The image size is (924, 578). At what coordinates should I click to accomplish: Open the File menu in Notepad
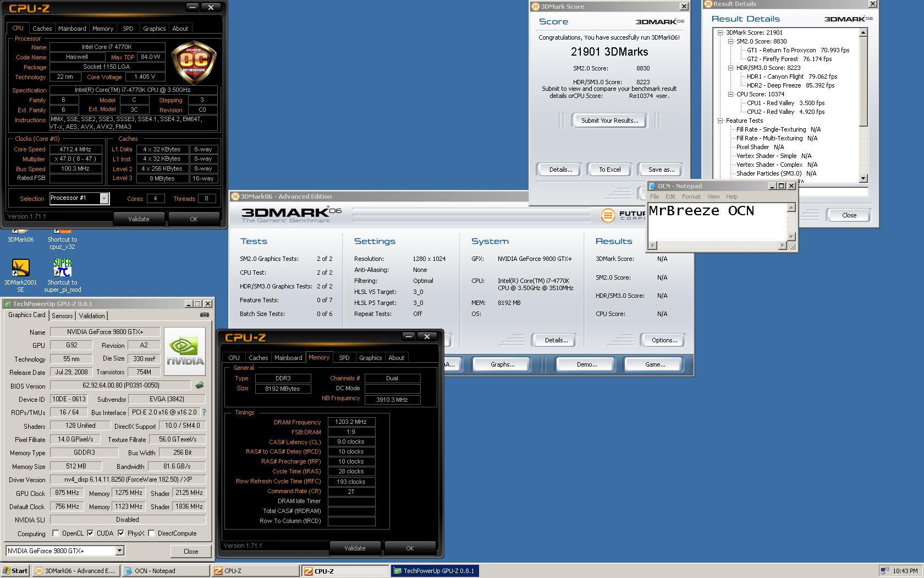coord(654,197)
